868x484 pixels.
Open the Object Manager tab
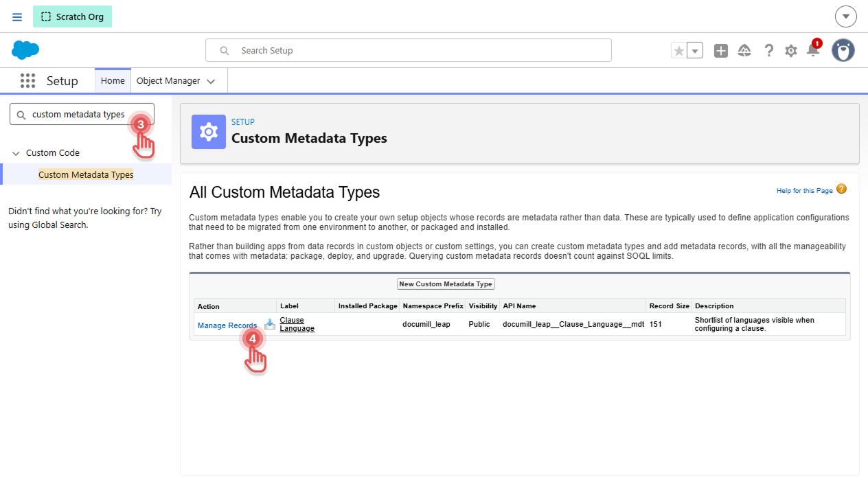168,80
